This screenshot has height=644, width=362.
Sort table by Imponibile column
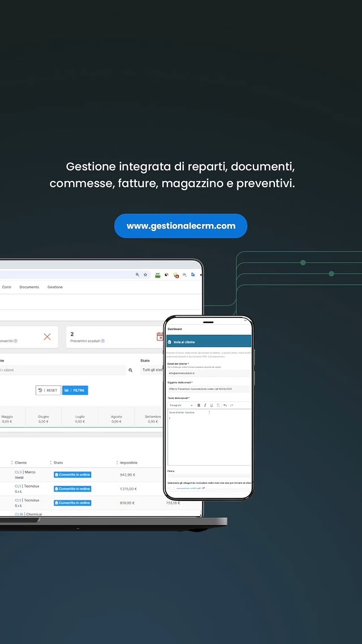pyautogui.click(x=128, y=463)
